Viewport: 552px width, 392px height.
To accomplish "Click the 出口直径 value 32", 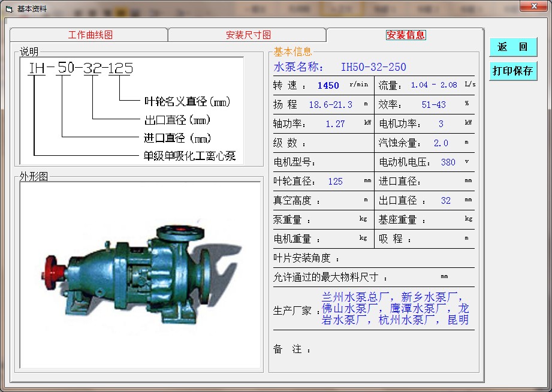I will click(446, 200).
